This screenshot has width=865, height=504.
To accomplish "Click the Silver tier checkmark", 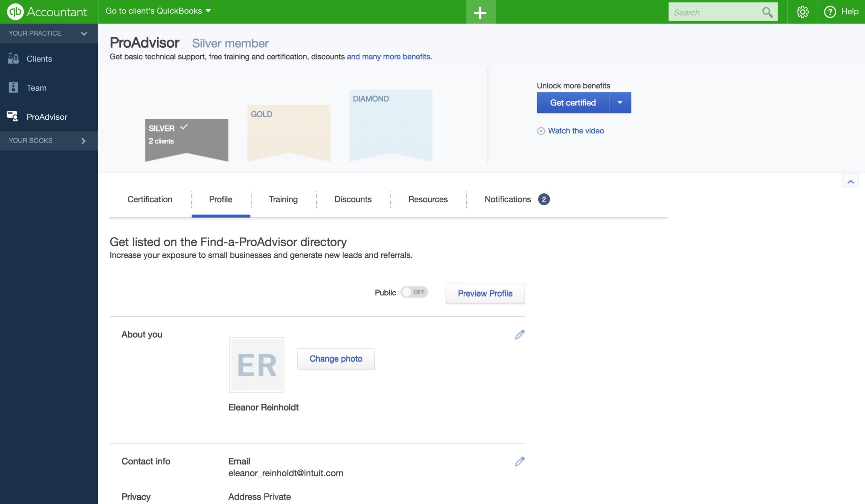I will (184, 127).
